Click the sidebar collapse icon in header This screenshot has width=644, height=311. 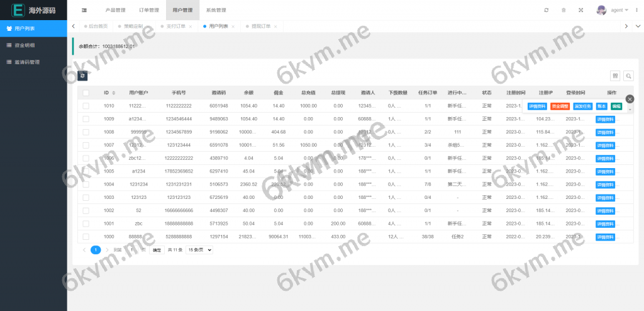click(x=84, y=10)
